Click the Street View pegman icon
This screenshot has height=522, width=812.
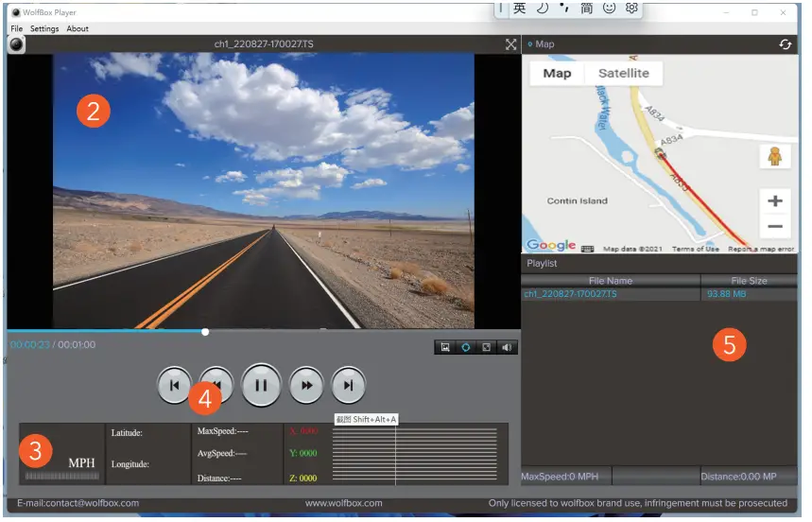(x=775, y=157)
